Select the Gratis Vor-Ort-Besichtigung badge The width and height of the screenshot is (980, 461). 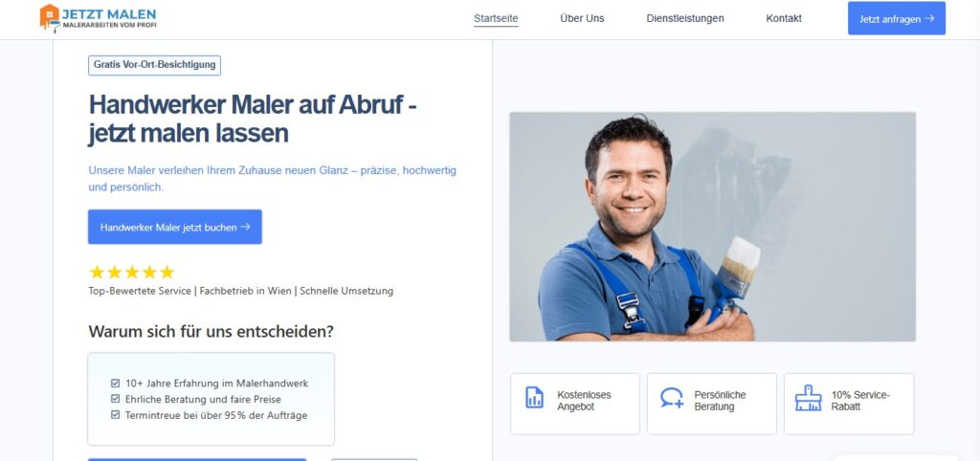coord(154,65)
